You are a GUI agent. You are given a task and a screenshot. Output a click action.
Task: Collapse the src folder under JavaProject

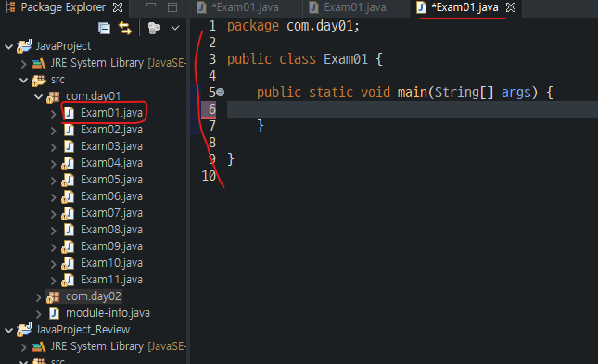click(x=24, y=80)
